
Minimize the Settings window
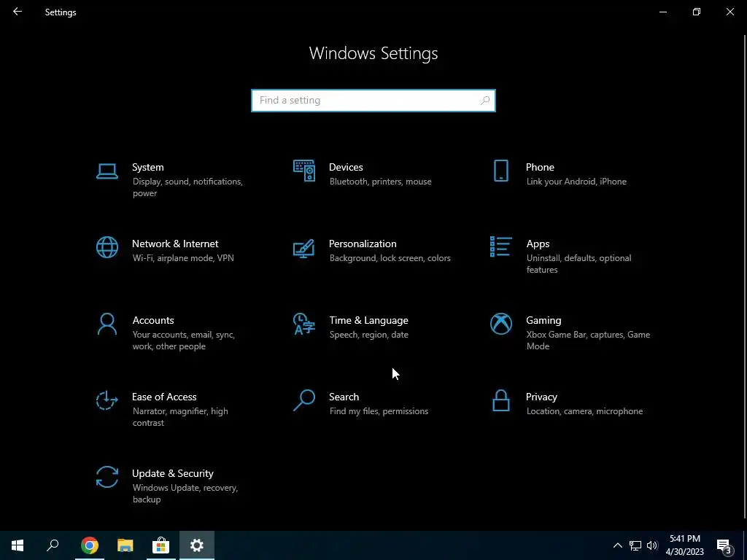pyautogui.click(x=662, y=12)
